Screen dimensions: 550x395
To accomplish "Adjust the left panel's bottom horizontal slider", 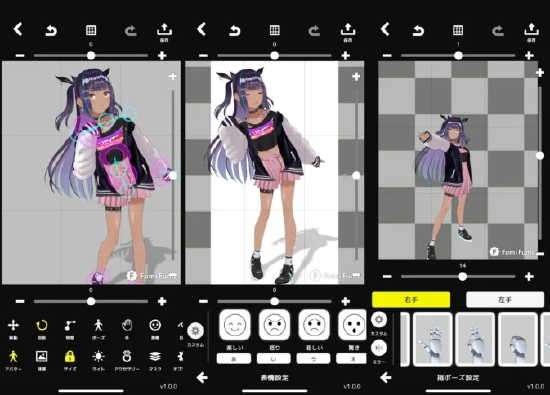I will click(x=91, y=301).
